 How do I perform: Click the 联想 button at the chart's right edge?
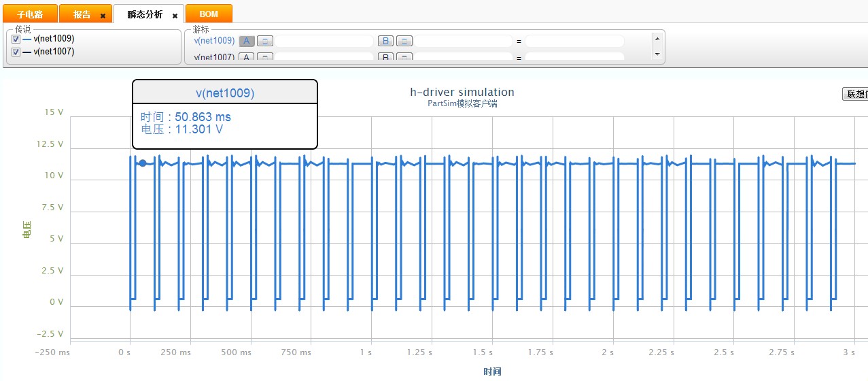[x=855, y=94]
